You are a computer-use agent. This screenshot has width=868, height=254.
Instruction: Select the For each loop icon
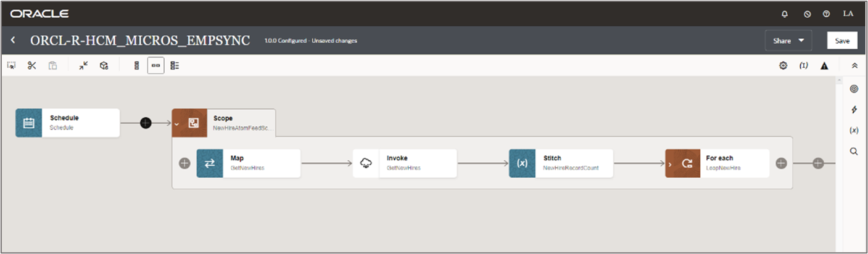pyautogui.click(x=687, y=163)
